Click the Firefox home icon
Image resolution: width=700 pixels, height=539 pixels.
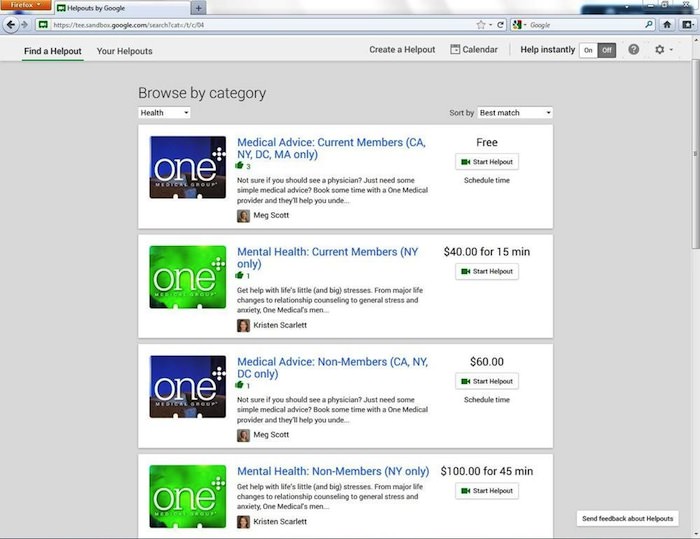click(667, 24)
